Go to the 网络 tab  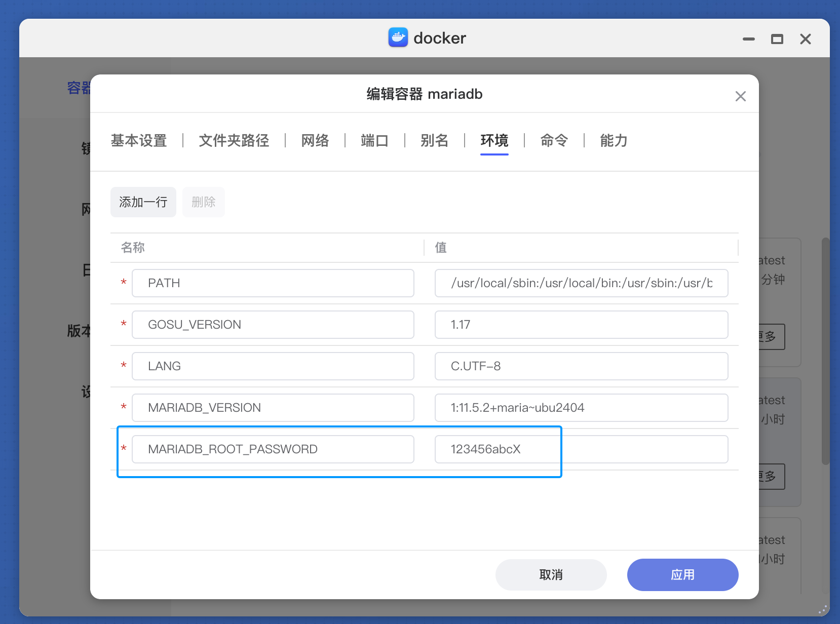point(315,141)
